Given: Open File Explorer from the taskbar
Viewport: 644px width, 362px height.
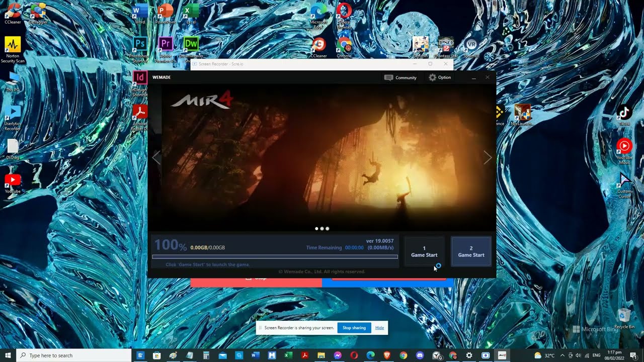Looking at the screenshot, I should (321, 355).
